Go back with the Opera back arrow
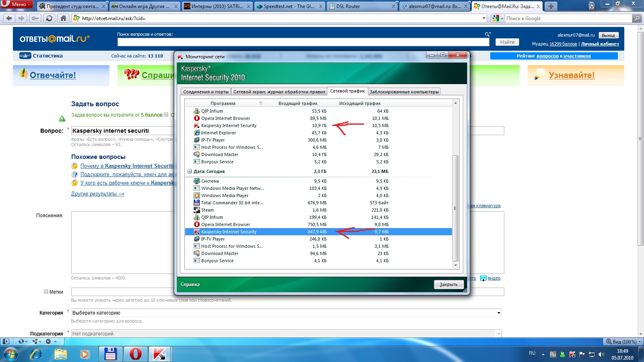 point(9,18)
